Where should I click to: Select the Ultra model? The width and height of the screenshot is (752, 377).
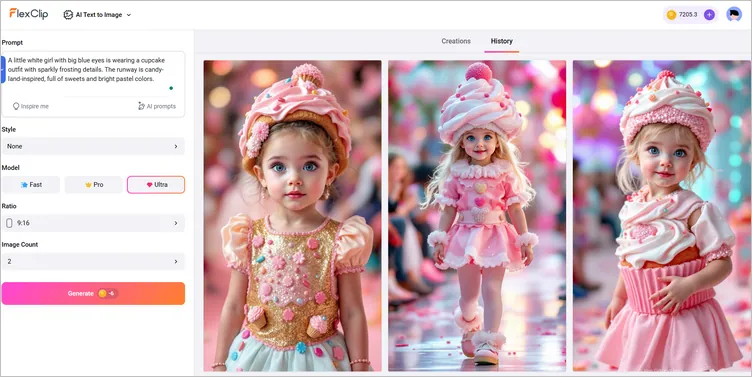(156, 185)
